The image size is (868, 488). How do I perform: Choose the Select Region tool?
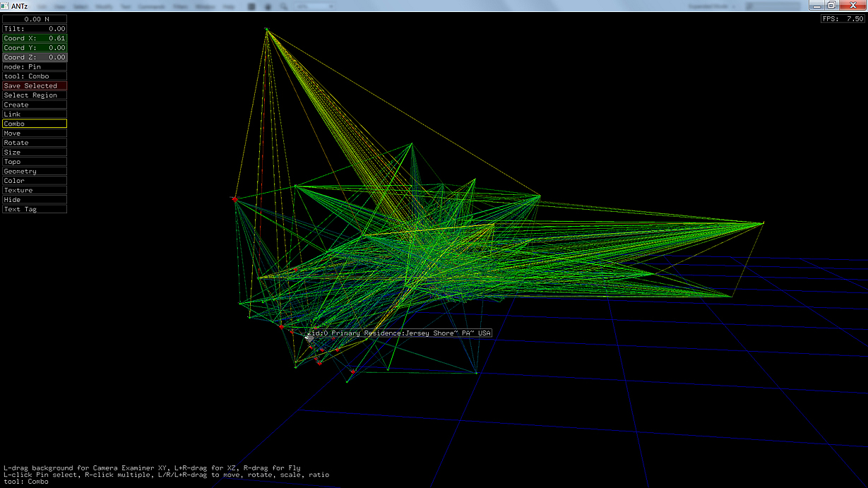point(35,95)
